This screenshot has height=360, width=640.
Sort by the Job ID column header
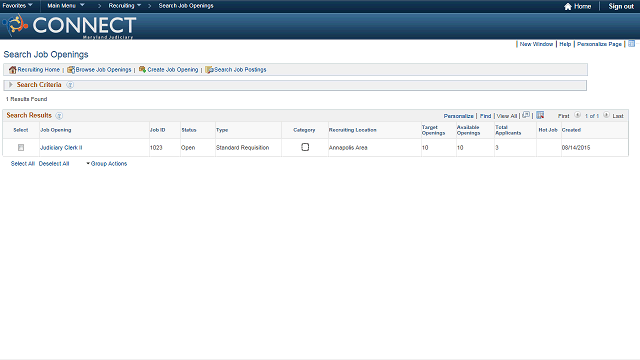coord(158,130)
